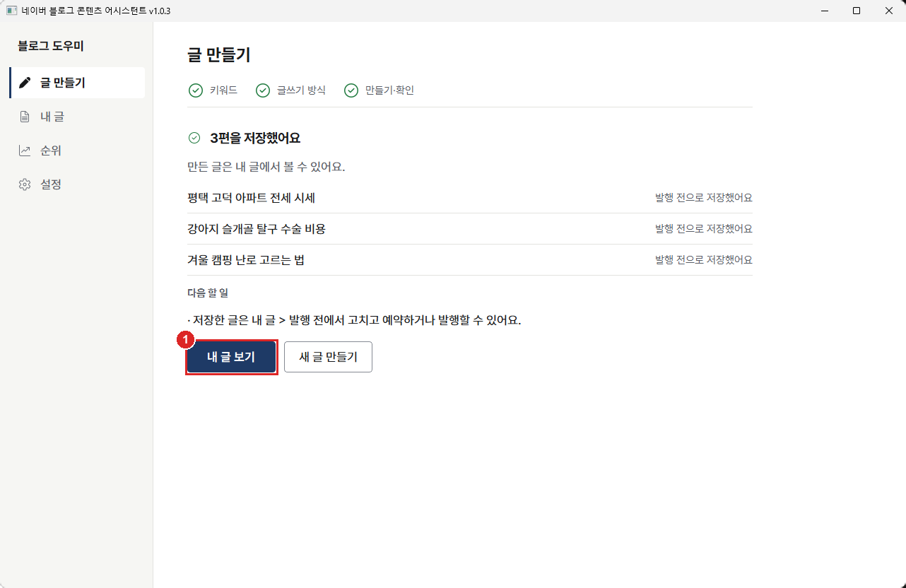Click the 글 만들기 page heading

click(219, 55)
